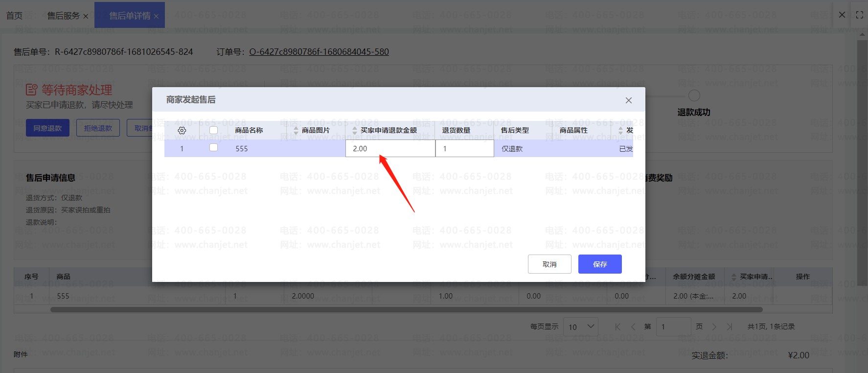
Task: Click the 买家申请退款金额 column header
Action: 388,130
